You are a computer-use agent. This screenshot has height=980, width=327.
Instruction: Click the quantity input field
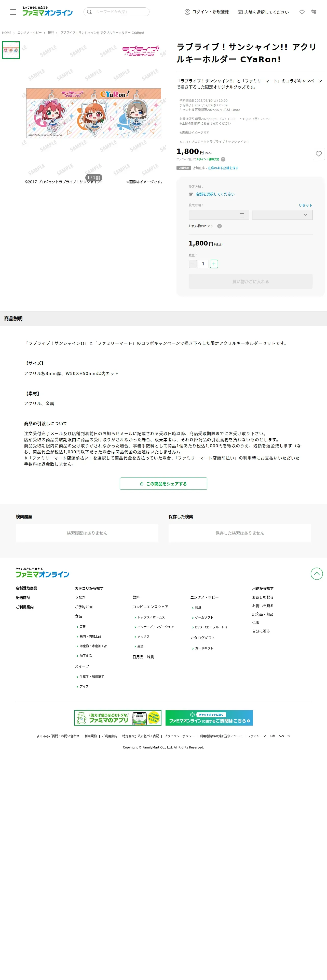tap(203, 264)
